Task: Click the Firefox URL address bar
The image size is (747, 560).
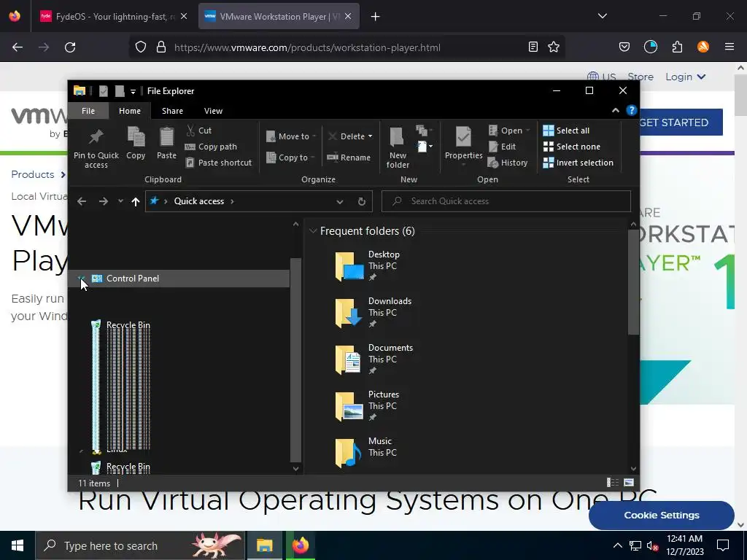Action: tap(348, 47)
